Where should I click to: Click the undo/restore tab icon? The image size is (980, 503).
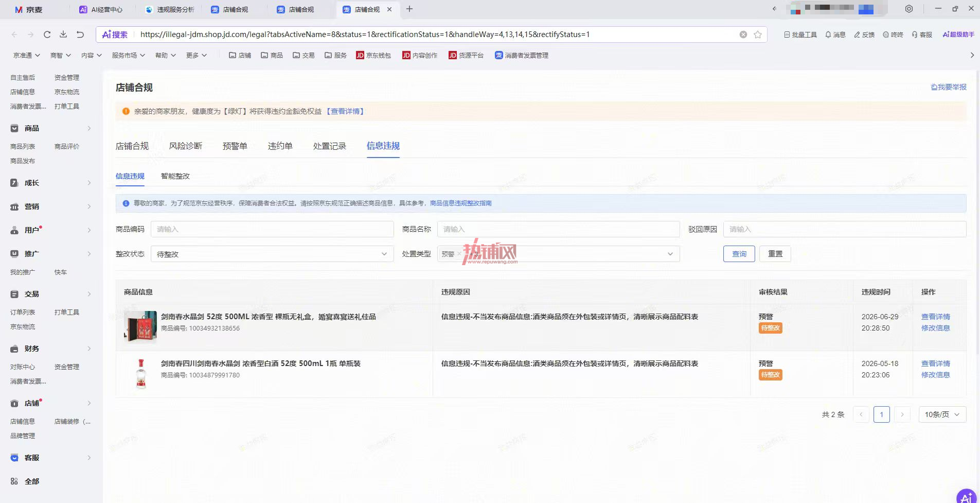pyautogui.click(x=80, y=34)
